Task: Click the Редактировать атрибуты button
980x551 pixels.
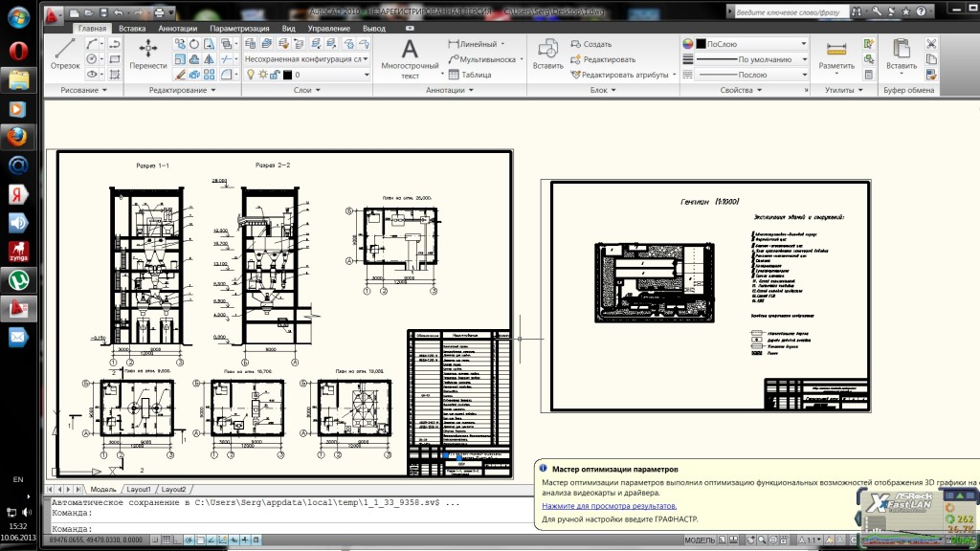Action: 623,75
